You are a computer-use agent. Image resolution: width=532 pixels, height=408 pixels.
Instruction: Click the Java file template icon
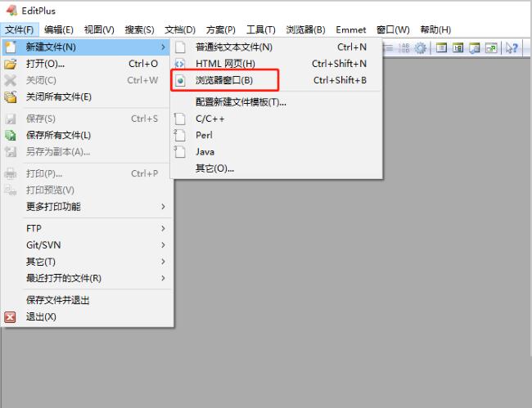181,151
